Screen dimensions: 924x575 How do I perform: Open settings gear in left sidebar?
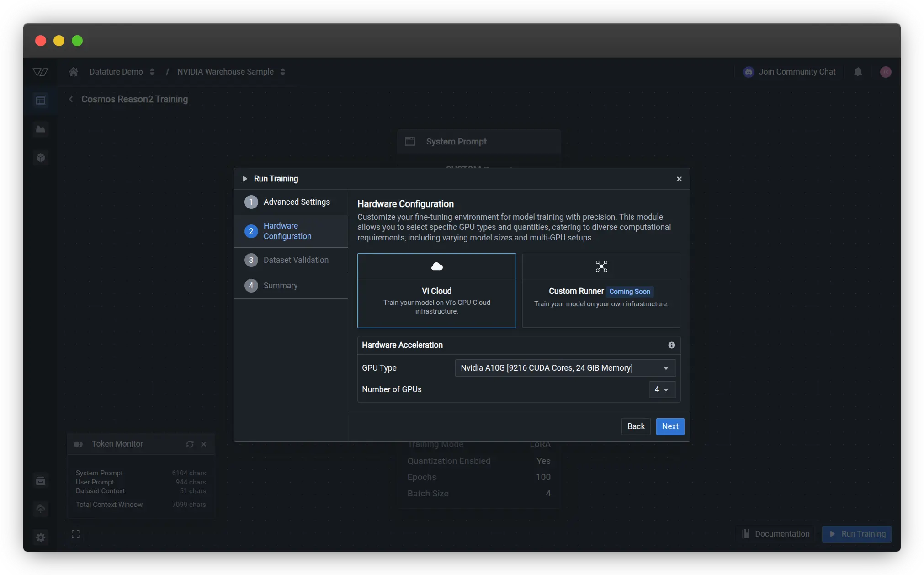[x=41, y=537]
